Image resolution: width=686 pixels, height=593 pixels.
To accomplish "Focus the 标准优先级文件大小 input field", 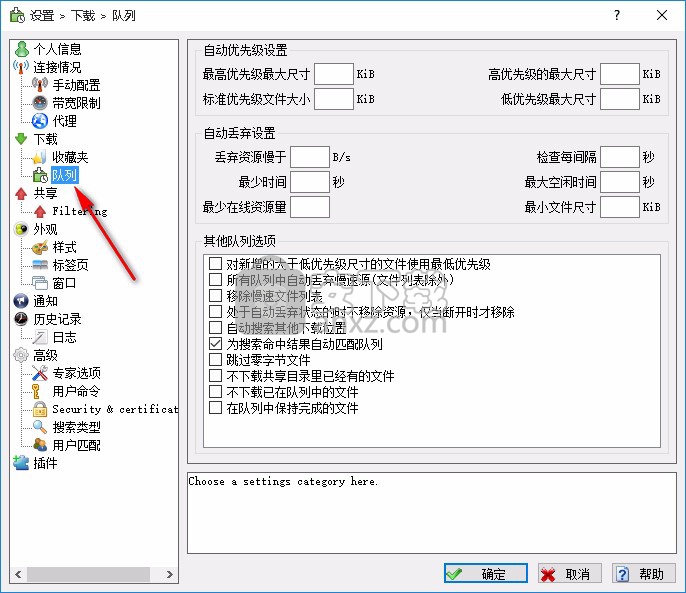I will (x=334, y=99).
